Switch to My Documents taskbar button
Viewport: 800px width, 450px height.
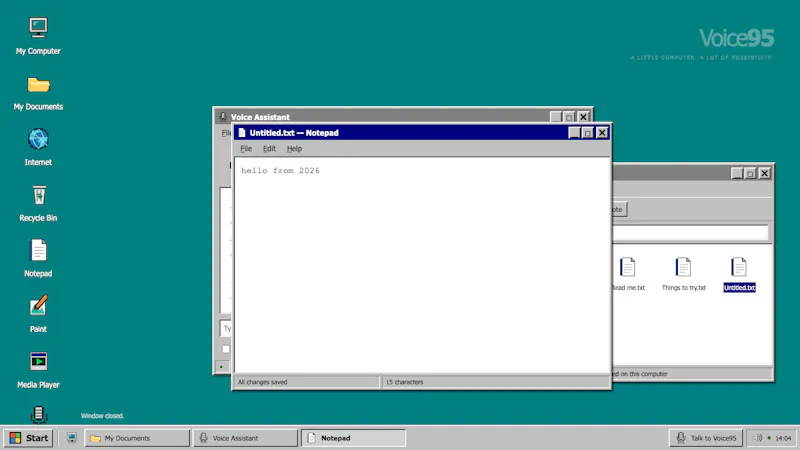click(x=137, y=438)
